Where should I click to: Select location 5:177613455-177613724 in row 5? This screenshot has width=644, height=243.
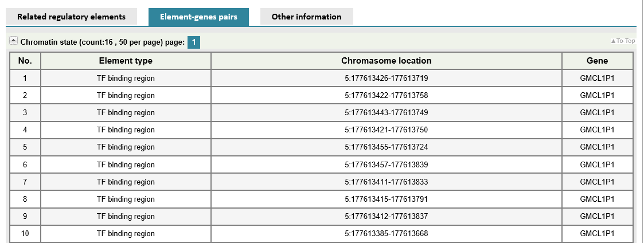386,147
